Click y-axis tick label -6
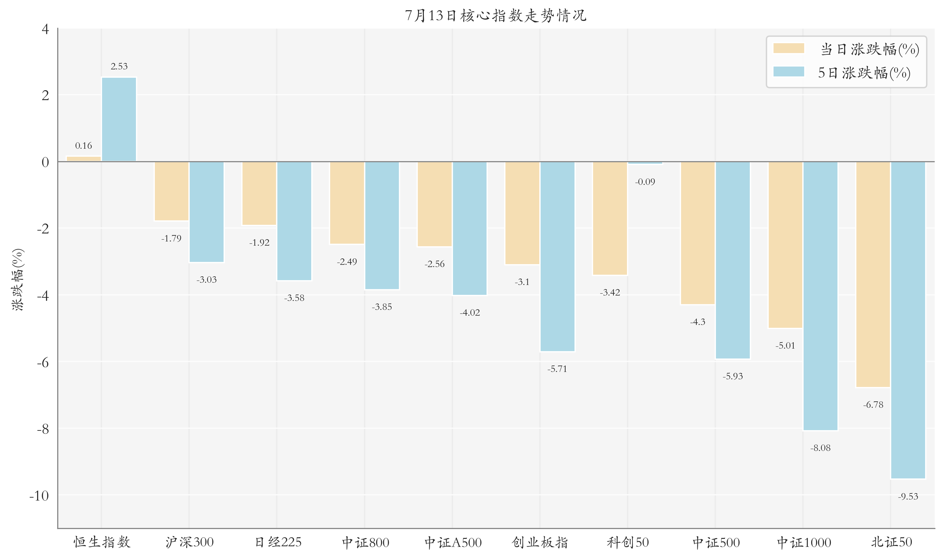 (x=43, y=362)
